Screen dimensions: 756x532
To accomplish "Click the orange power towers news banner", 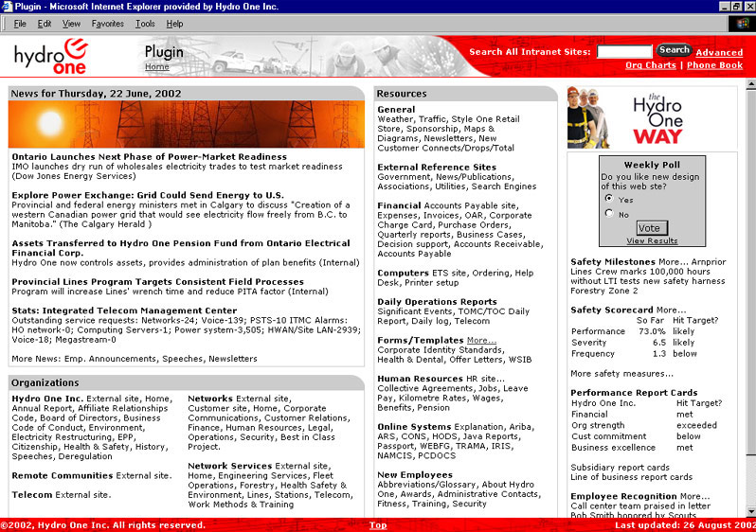I will point(186,124).
